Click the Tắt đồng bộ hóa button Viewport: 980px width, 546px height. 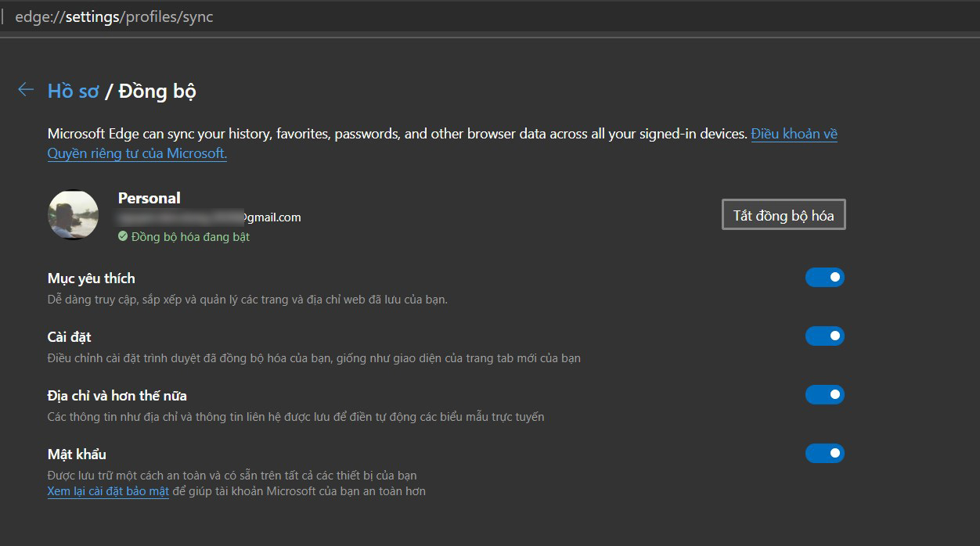784,215
